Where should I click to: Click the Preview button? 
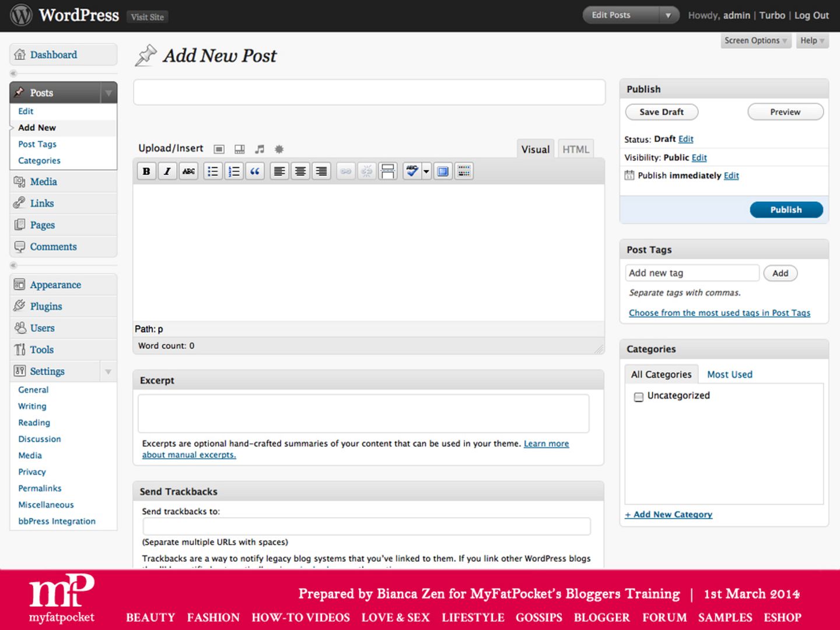[785, 112]
